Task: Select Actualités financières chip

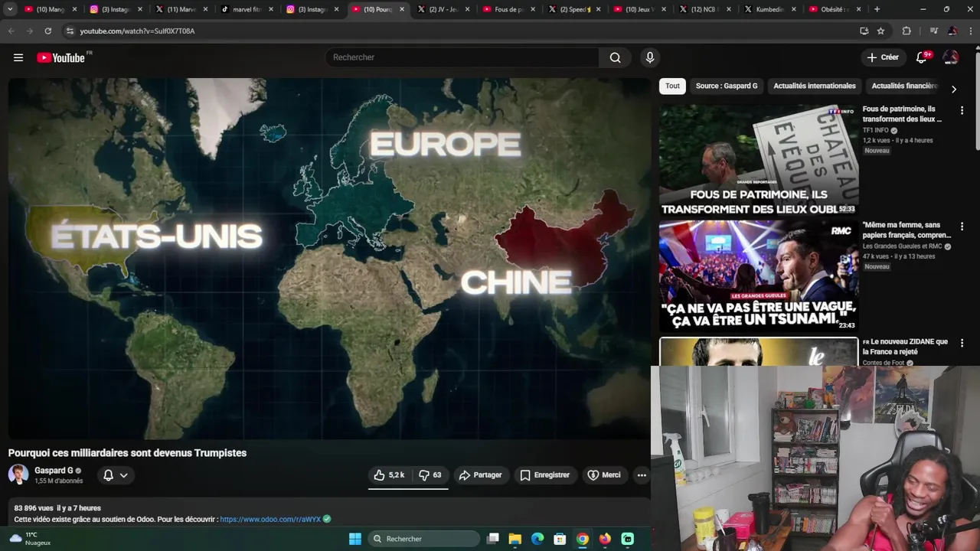Action: pyautogui.click(x=904, y=86)
